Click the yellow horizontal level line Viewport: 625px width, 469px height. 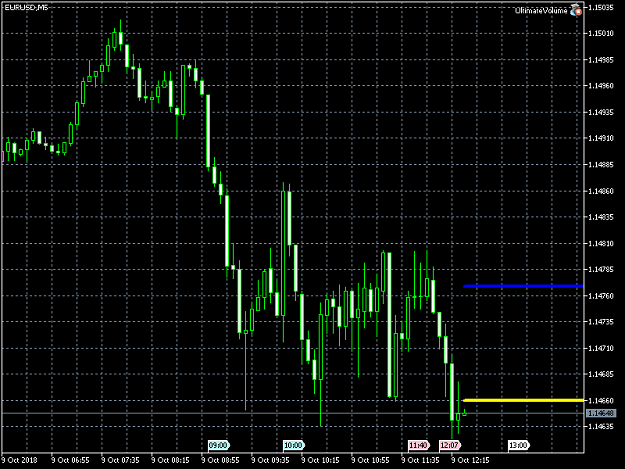tap(523, 400)
